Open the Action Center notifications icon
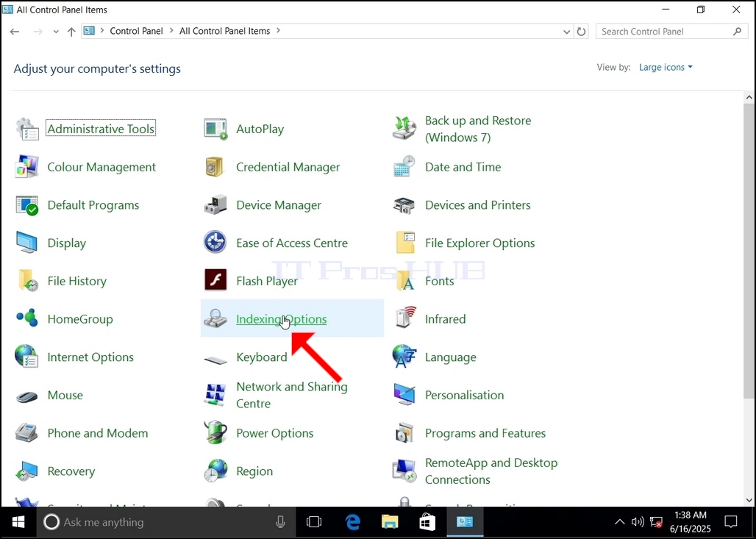 tap(731, 522)
